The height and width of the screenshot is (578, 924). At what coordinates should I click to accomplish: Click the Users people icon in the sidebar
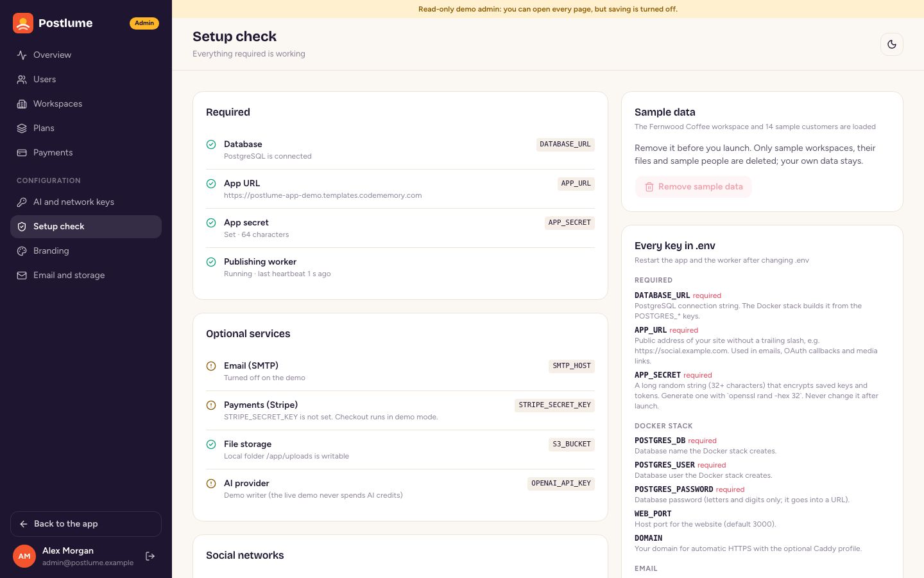coord(22,80)
